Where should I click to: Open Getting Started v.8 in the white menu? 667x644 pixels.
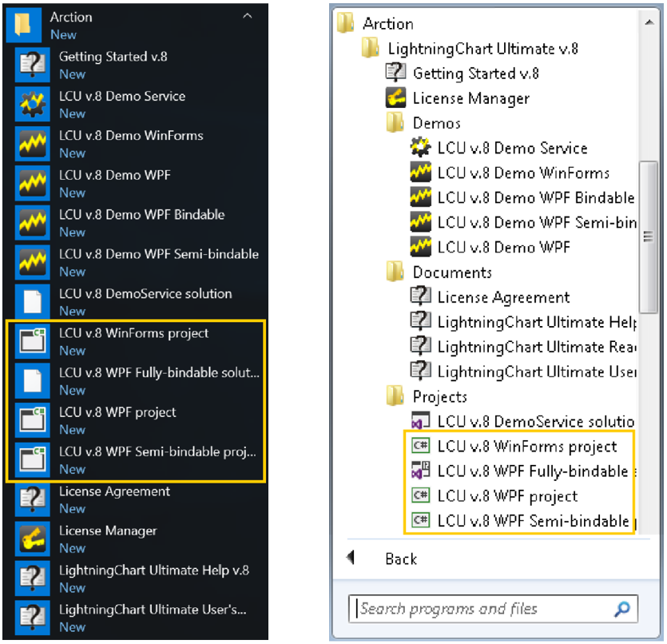pyautogui.click(x=463, y=74)
